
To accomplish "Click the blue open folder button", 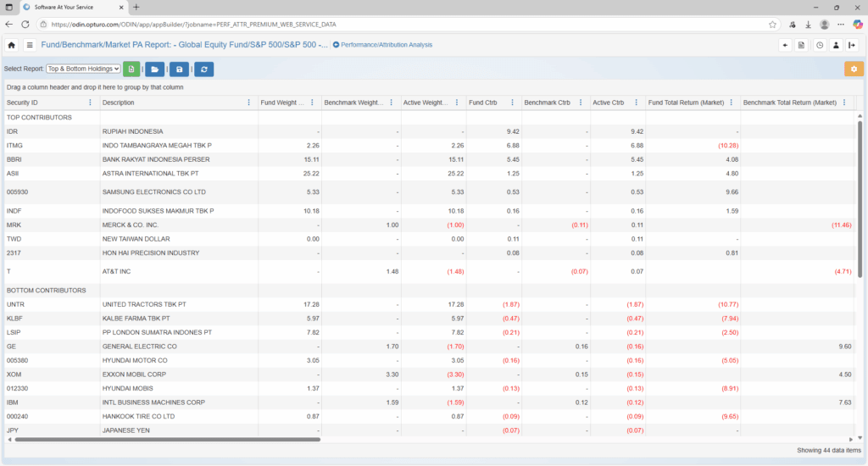I will point(156,69).
